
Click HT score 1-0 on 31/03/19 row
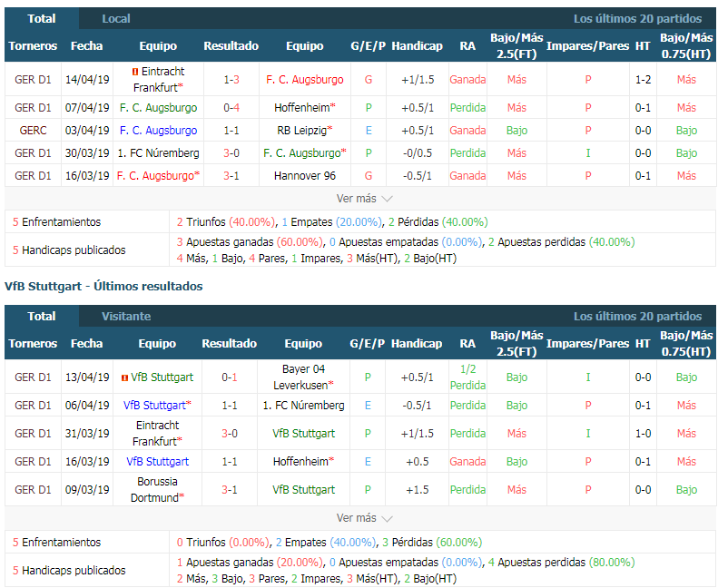point(643,434)
